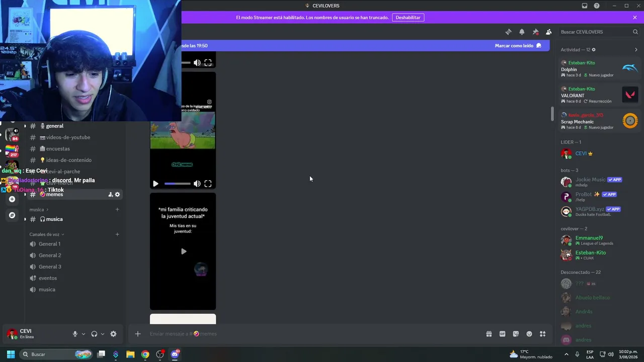Open Discover servers compass icon

click(12, 215)
